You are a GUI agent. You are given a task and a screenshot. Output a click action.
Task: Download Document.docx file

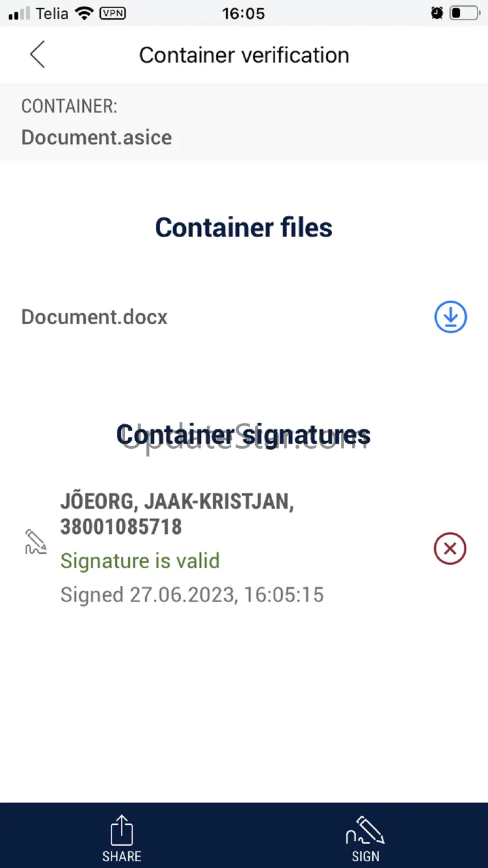click(x=450, y=317)
